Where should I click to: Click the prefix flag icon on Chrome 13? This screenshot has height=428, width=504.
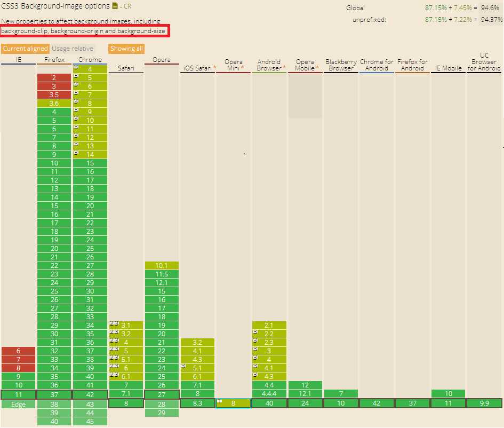click(76, 145)
